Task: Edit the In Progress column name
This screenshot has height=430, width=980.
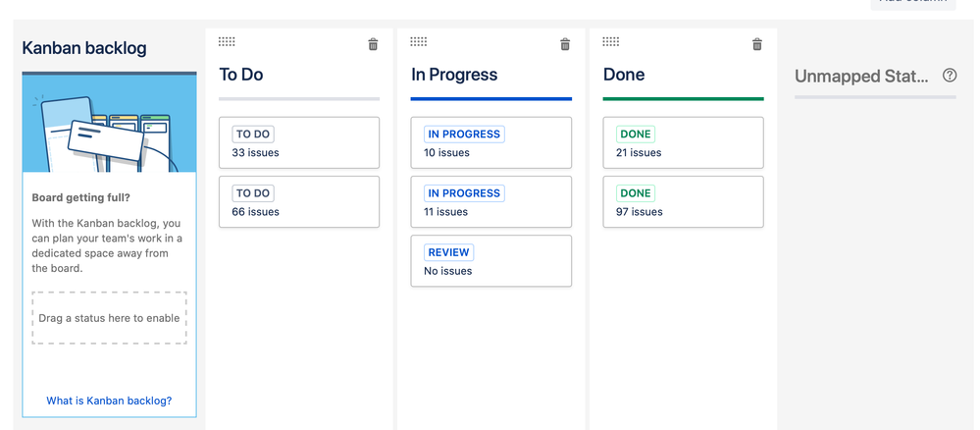Action: pos(454,75)
